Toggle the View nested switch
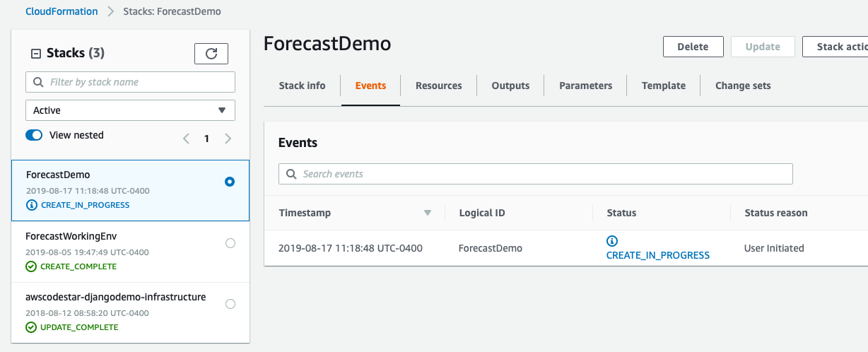 34,135
